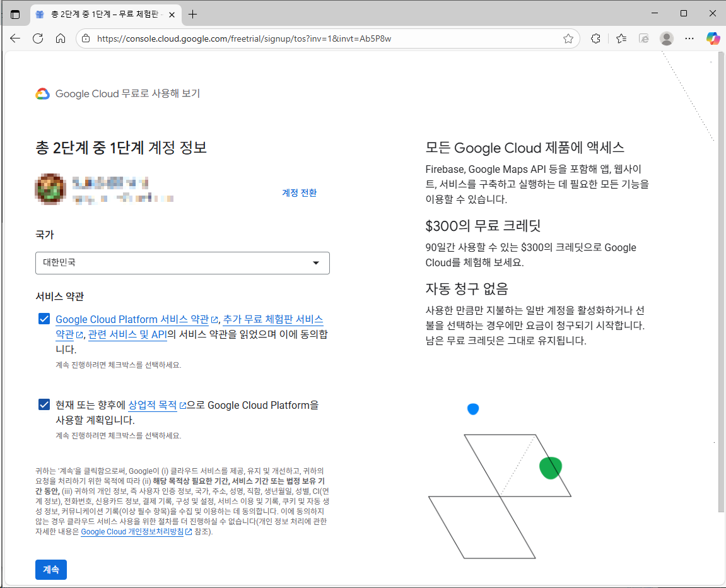Go back to the previous page

tap(15, 38)
